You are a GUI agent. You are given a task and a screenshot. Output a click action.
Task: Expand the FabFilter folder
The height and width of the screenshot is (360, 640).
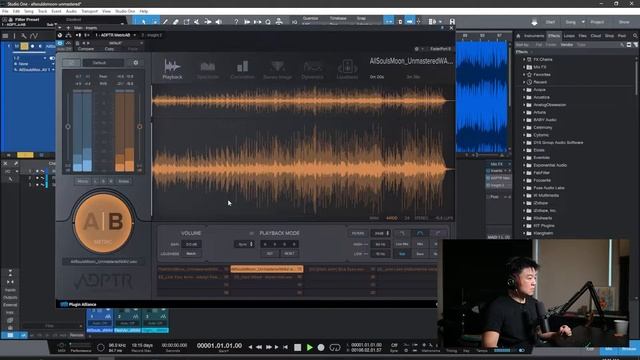pyautogui.click(x=524, y=173)
